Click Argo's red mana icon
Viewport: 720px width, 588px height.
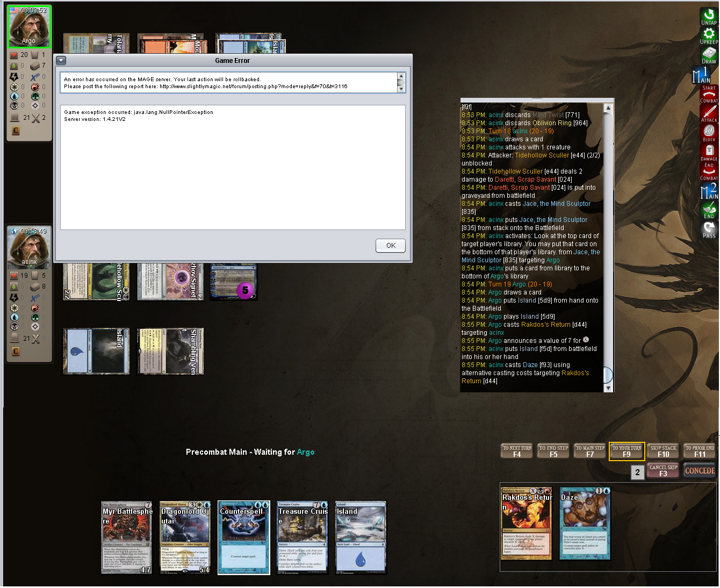click(x=35, y=87)
